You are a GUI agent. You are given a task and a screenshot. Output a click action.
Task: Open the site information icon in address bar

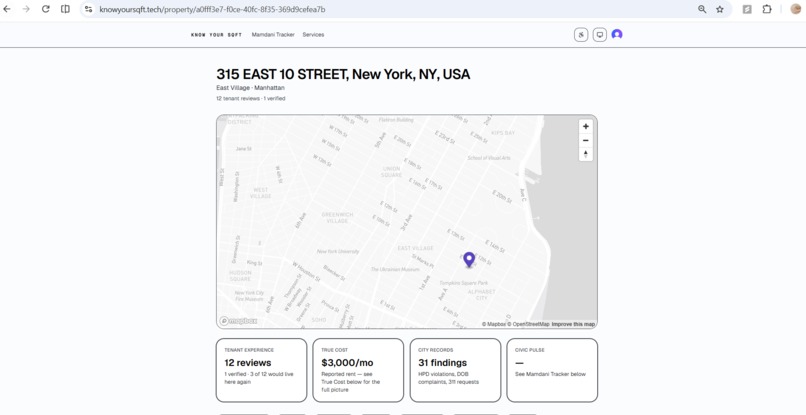88,9
